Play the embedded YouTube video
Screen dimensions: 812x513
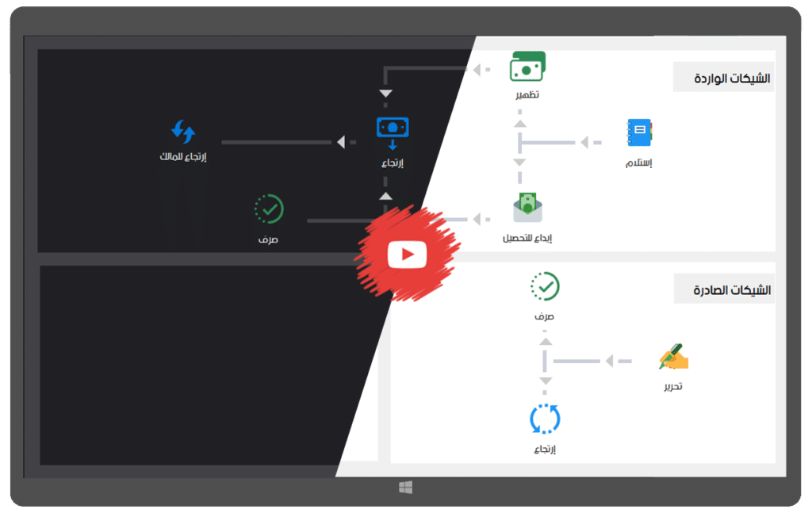(409, 254)
